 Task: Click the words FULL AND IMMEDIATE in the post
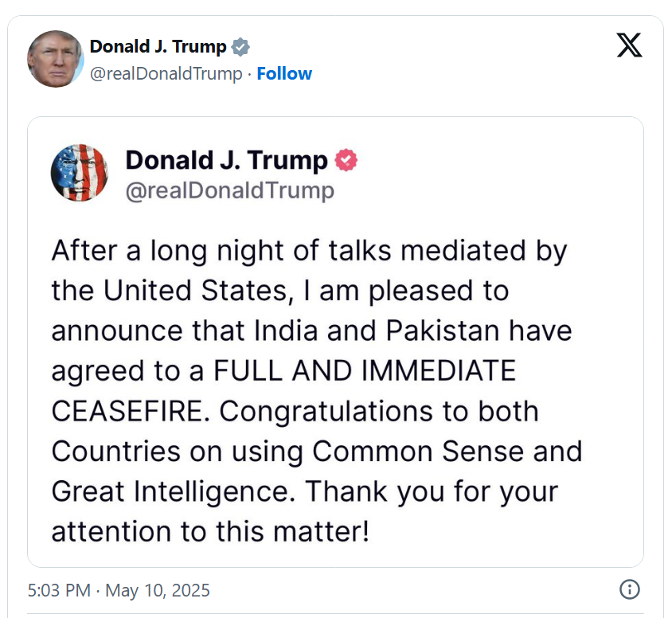tap(365, 370)
